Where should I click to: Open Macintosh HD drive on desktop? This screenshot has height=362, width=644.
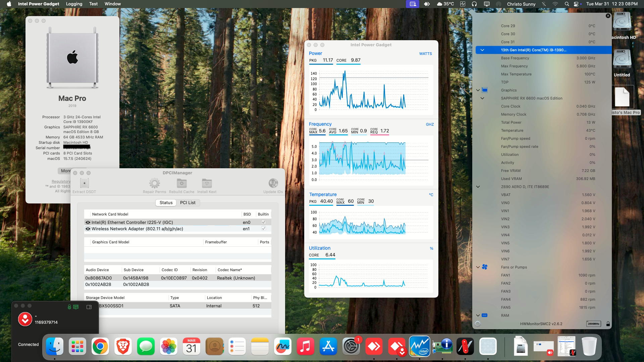click(622, 26)
